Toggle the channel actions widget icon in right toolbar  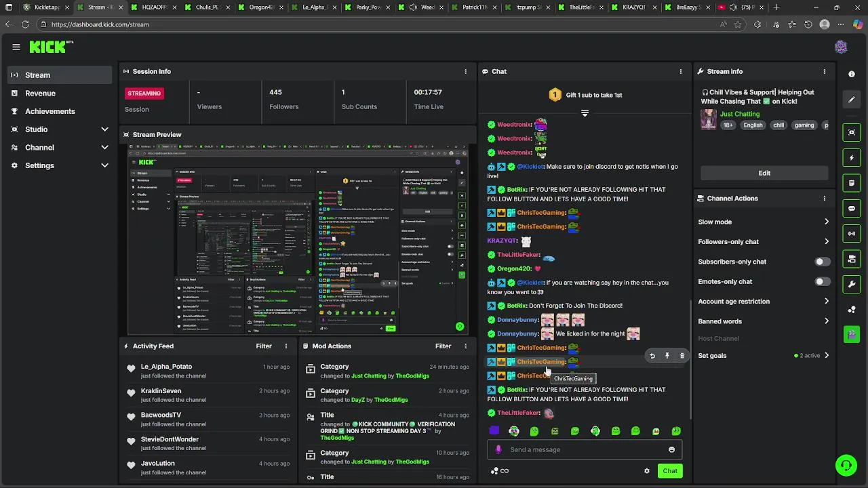click(x=852, y=259)
